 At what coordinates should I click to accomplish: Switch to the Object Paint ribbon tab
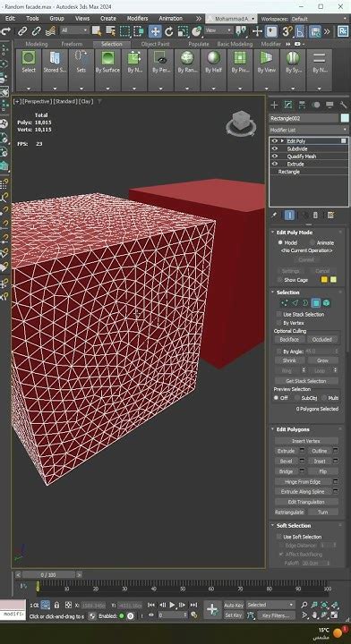(x=156, y=44)
